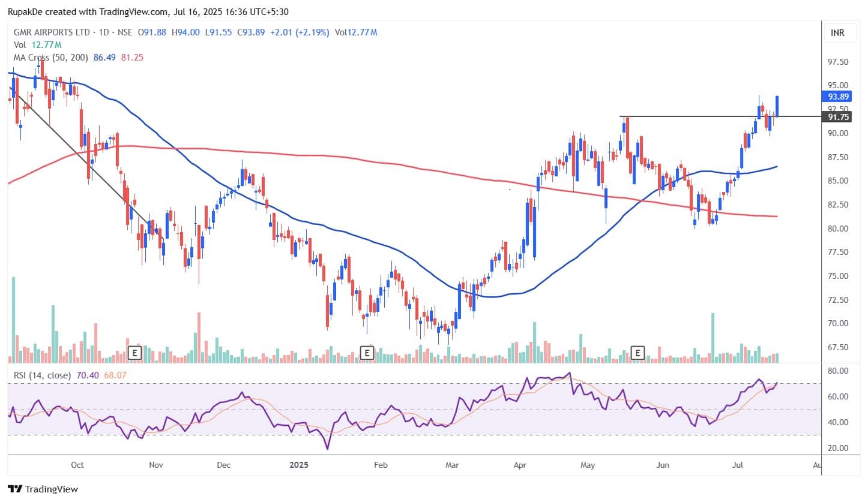The height and width of the screenshot is (502, 868).
Task: Click the red 81.25 moving average value
Action: [132, 58]
